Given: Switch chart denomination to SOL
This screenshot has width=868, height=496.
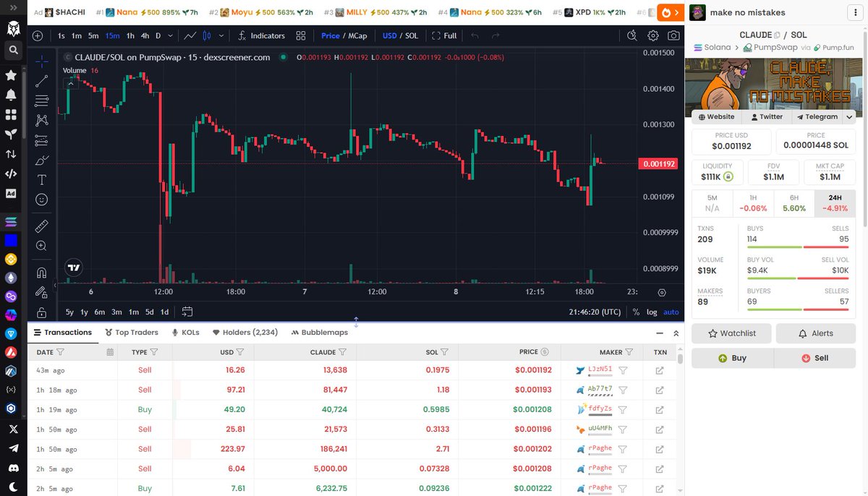Looking at the screenshot, I should point(412,35).
